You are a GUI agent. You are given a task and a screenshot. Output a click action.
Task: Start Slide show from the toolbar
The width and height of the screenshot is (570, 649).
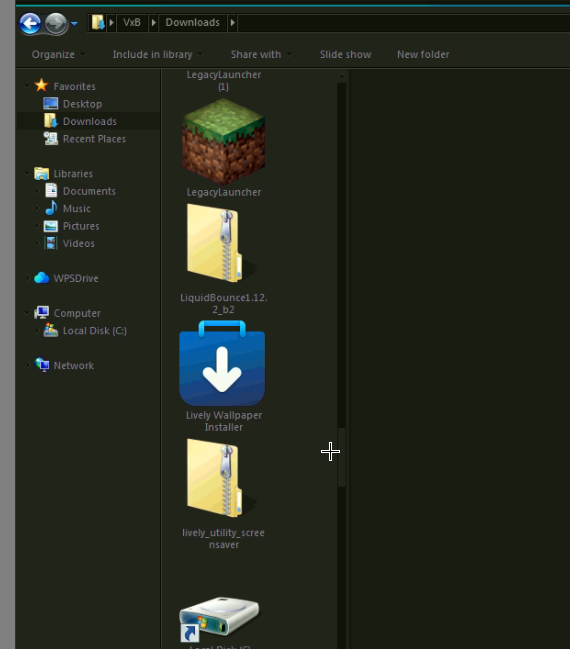[345, 54]
